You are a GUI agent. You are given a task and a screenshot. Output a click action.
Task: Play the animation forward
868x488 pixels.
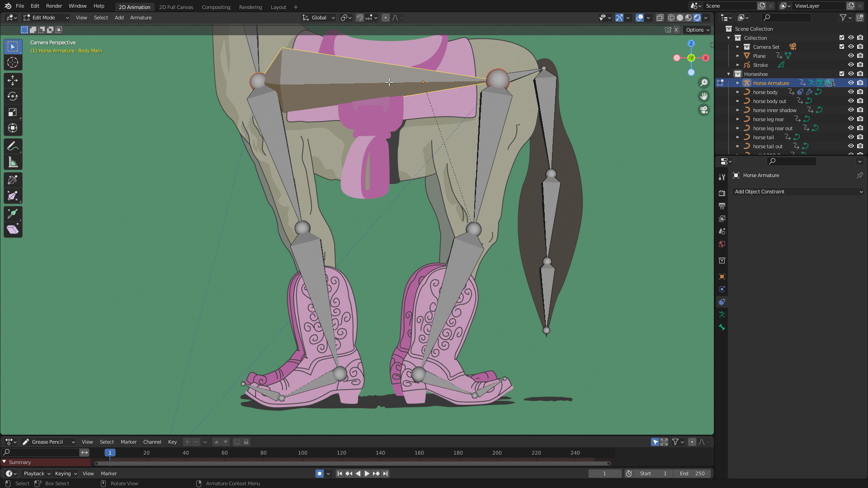(x=367, y=474)
